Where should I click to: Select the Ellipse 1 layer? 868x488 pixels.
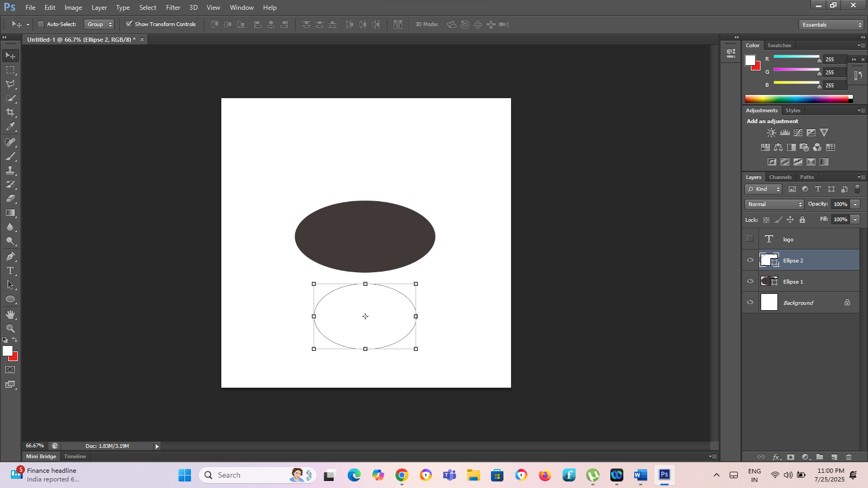click(801, 281)
